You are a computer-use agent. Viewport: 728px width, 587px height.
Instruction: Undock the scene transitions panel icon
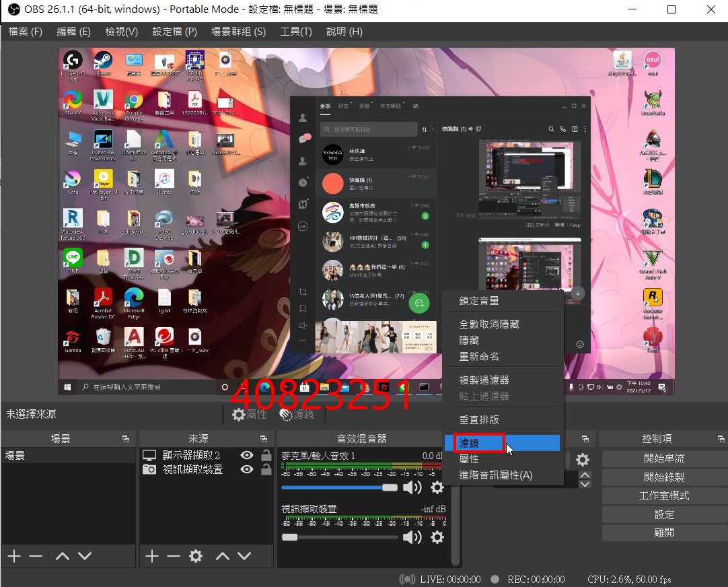click(x=585, y=438)
